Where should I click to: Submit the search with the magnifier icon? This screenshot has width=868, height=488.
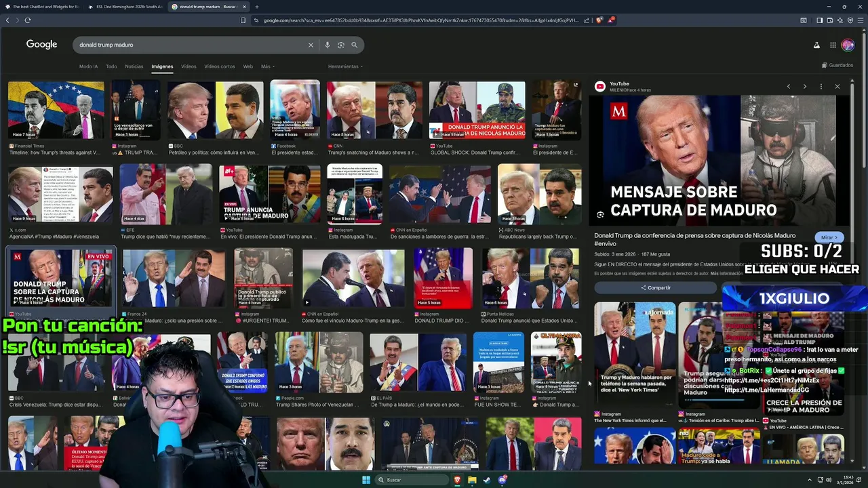coord(354,45)
